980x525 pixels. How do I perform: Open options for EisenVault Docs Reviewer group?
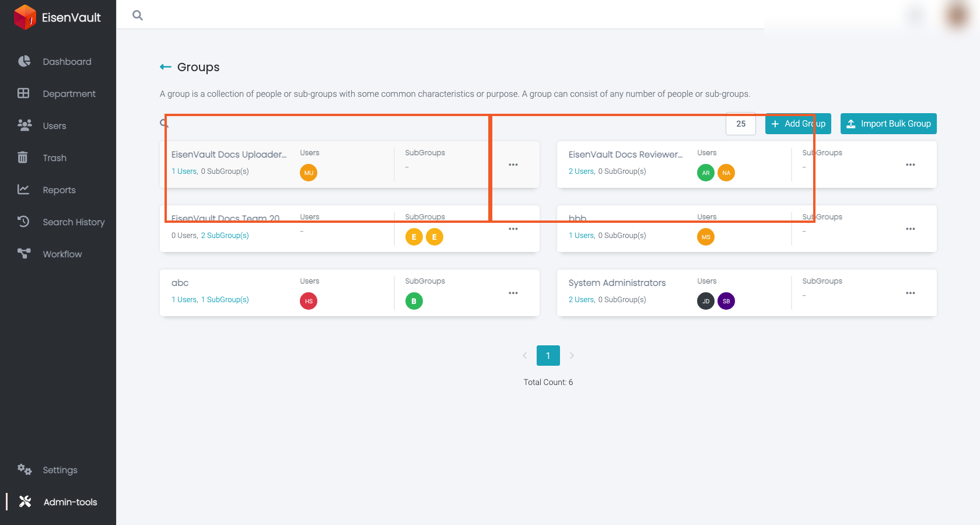(911, 164)
